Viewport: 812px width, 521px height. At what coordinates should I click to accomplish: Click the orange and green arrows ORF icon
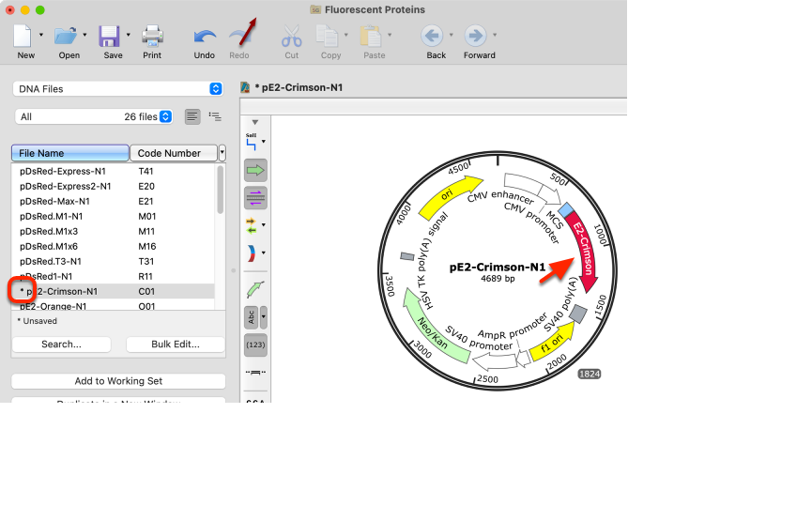point(252,225)
